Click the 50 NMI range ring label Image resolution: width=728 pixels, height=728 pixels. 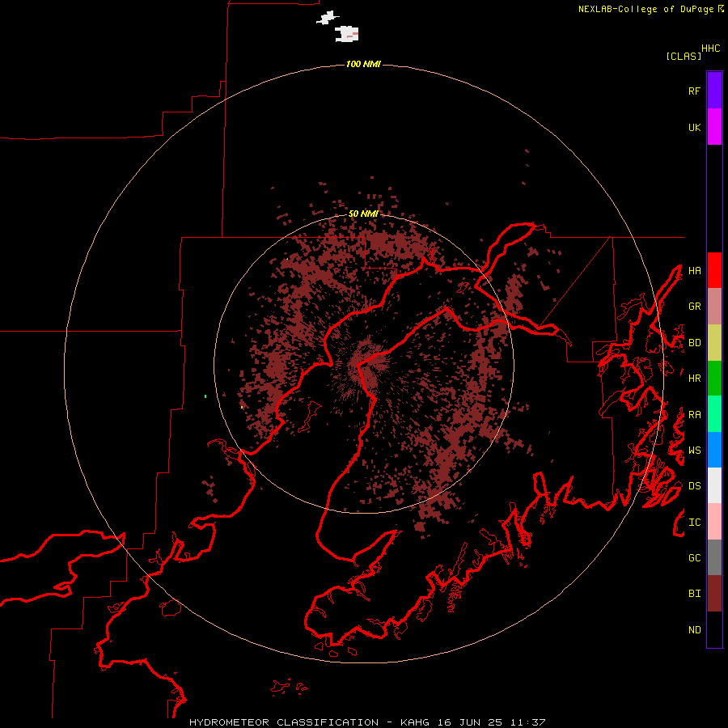[x=363, y=214]
